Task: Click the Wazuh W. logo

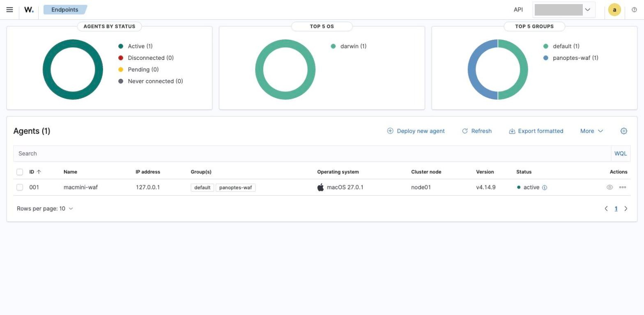Action: [29, 9]
